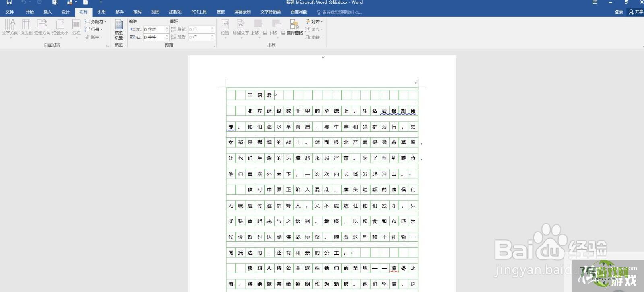
Task: Switch to the Add-ins (加载项) tab
Action: pyautogui.click(x=175, y=12)
